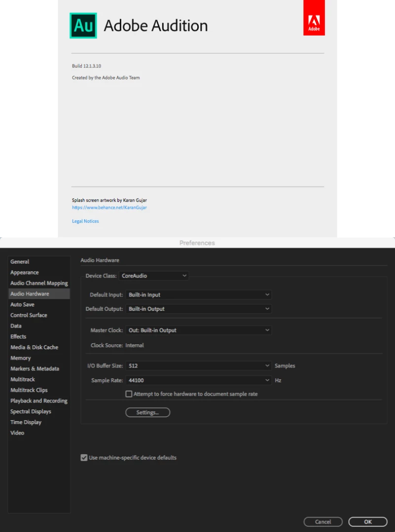Open the Default Output dropdown
This screenshot has height=532, width=395.
click(x=199, y=309)
